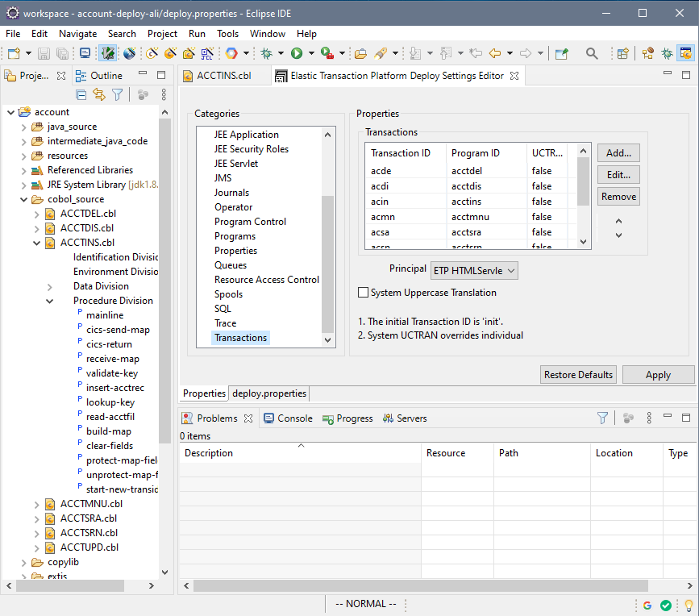699x616 pixels.
Task: Click the COBOL perspective icon
Action: tap(685, 53)
